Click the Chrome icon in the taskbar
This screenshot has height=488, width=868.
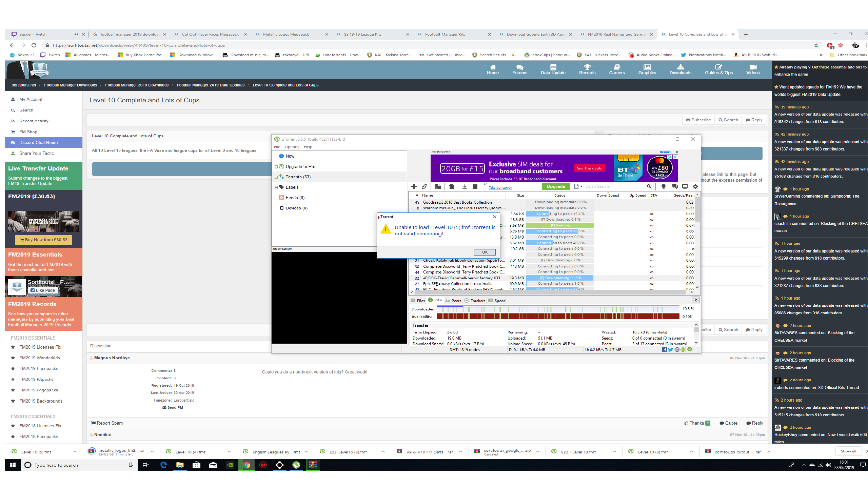tap(246, 465)
